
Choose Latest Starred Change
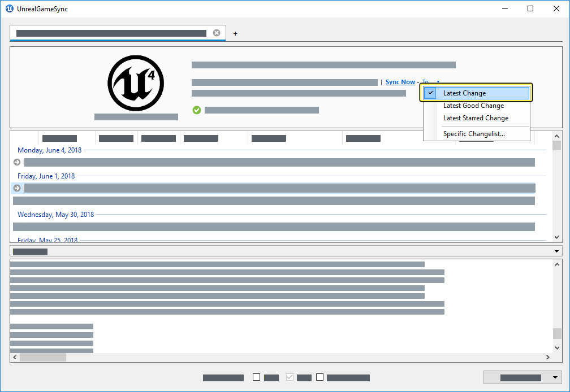click(x=477, y=118)
